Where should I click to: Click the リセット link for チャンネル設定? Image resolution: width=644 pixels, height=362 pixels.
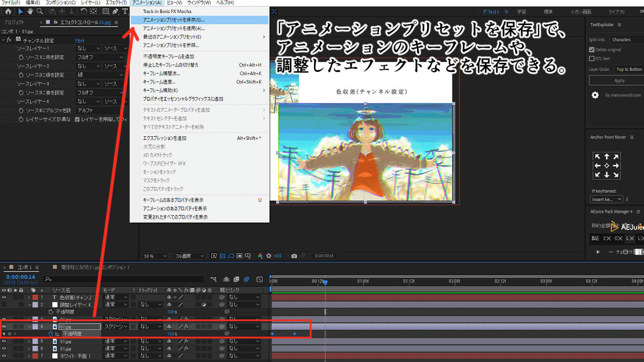tap(79, 40)
